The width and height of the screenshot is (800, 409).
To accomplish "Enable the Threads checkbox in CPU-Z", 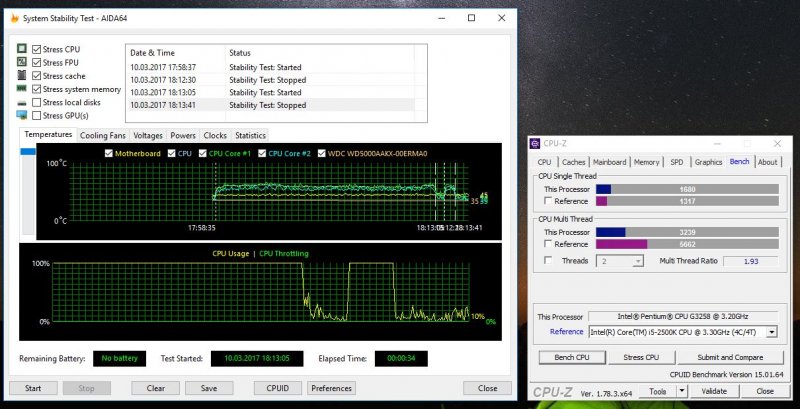I will tap(547, 260).
